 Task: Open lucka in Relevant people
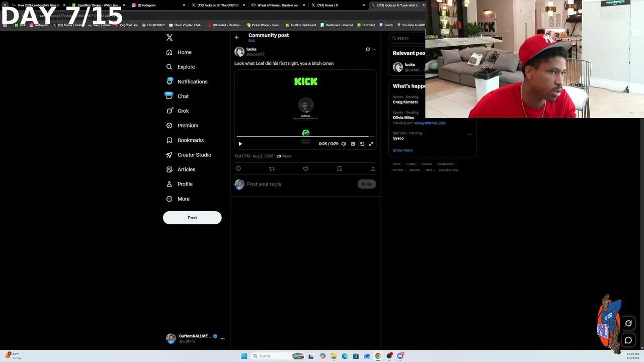(x=408, y=67)
